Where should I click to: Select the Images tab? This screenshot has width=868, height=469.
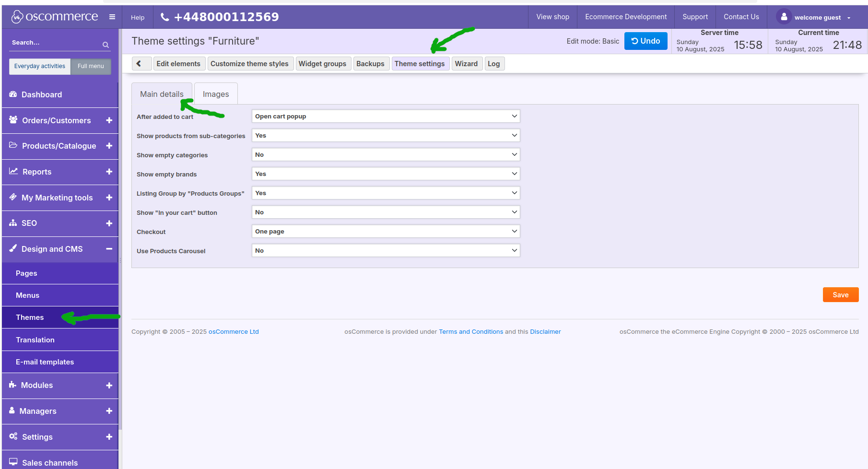216,94
